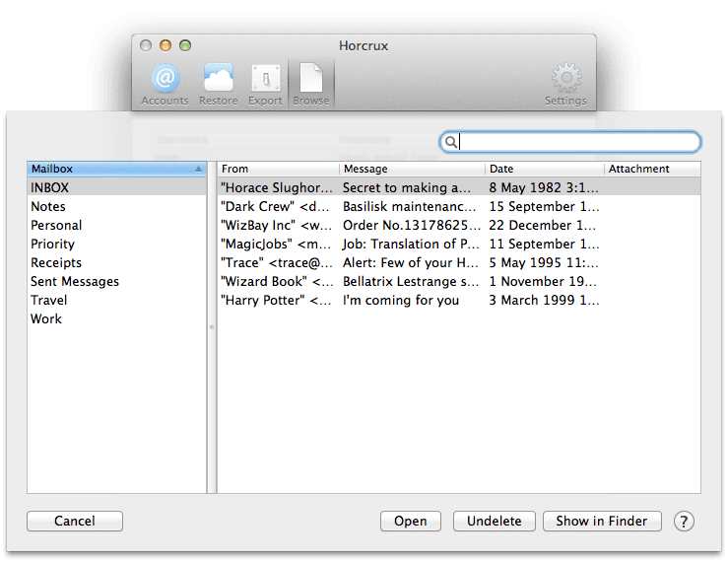The height and width of the screenshot is (562, 728).
Task: Click the Show in Finder button
Action: click(x=602, y=522)
